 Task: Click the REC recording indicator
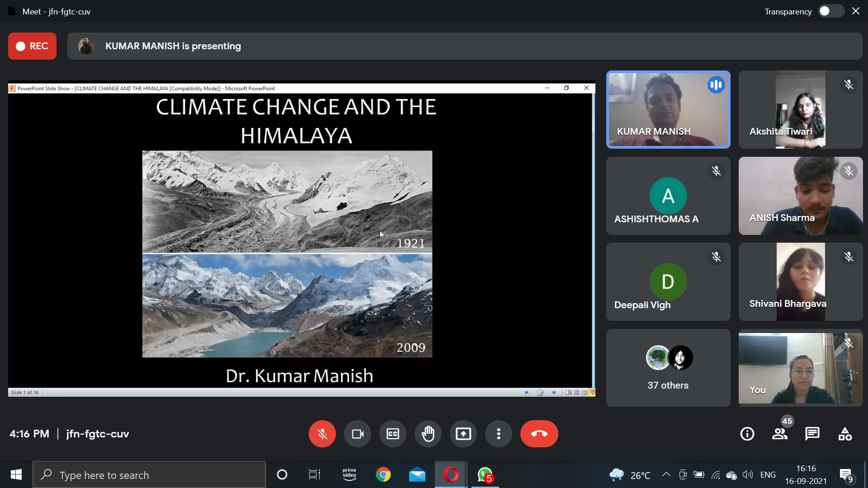[x=32, y=46]
